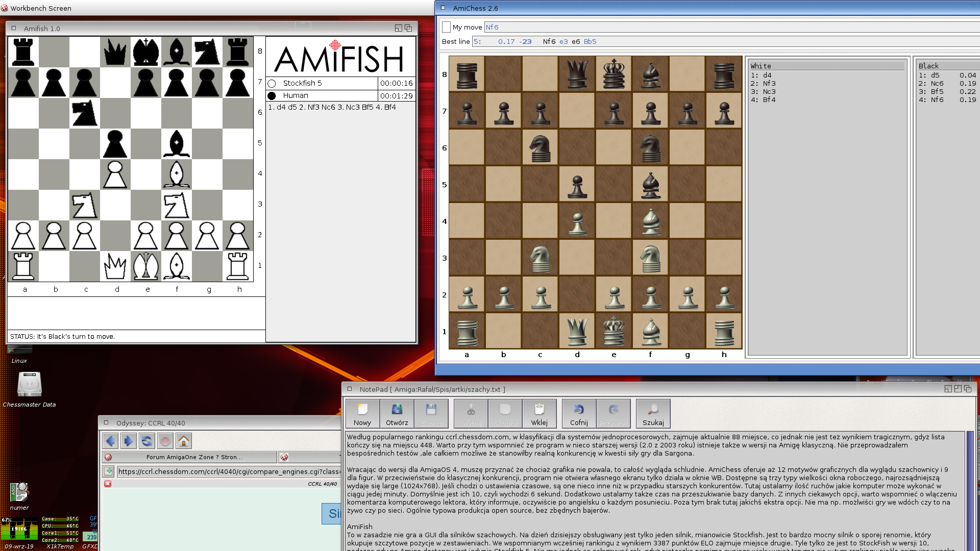Click the green plus icon beside URL
This screenshot has width=980, height=551.
pos(108,471)
